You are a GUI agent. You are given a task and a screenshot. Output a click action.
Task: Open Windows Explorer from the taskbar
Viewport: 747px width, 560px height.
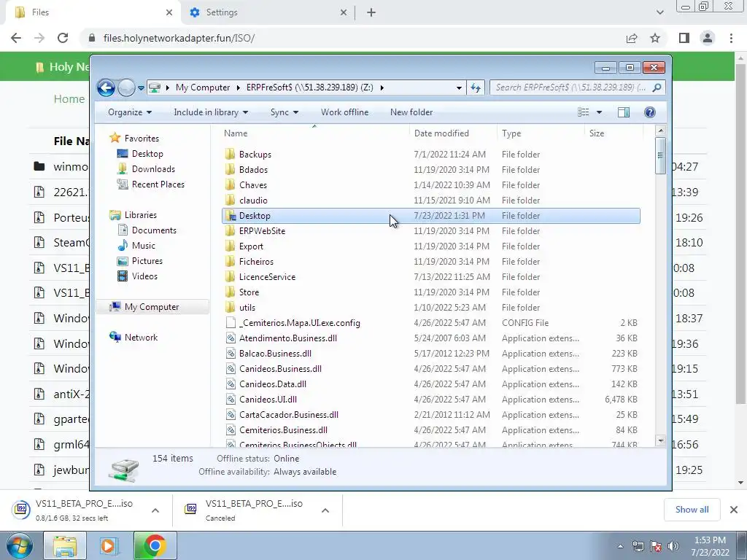pyautogui.click(x=65, y=545)
